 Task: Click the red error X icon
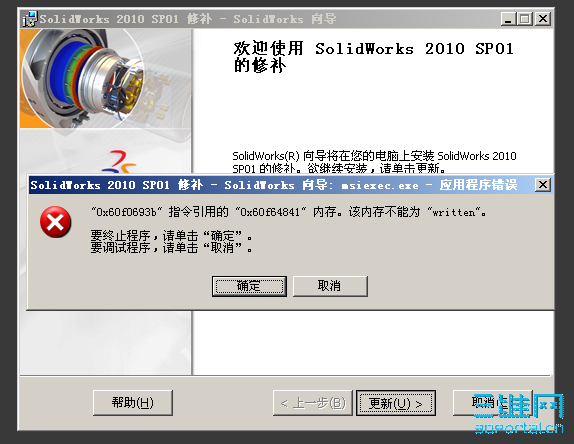pyautogui.click(x=56, y=222)
